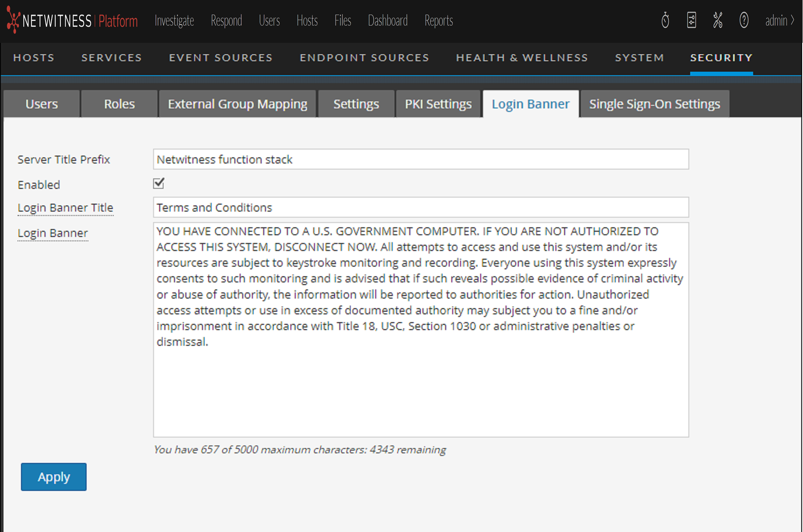This screenshot has height=532, width=803.
Task: Open the Admin tools icon
Action: [717, 21]
